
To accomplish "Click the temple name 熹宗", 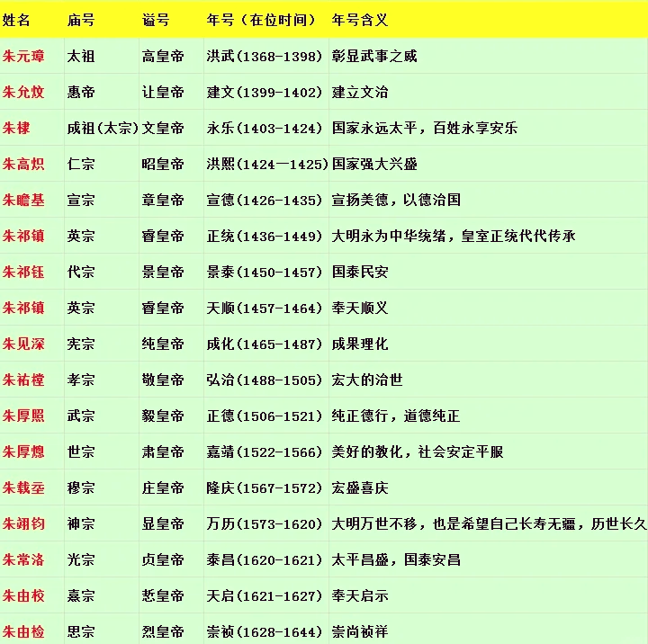I will click(81, 595).
